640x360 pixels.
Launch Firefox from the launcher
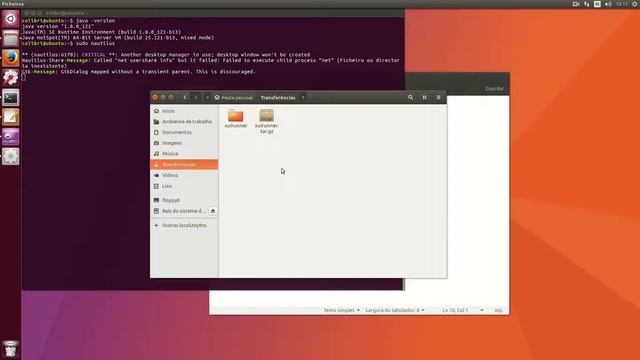[11, 58]
